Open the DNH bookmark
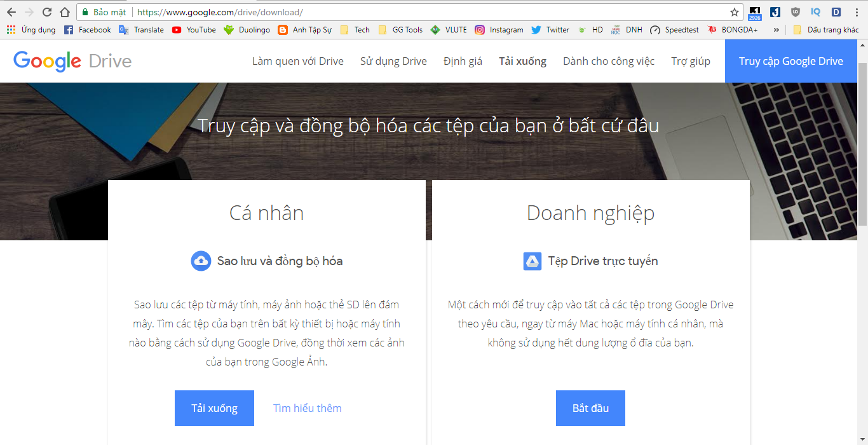868x445 pixels. 627,30
